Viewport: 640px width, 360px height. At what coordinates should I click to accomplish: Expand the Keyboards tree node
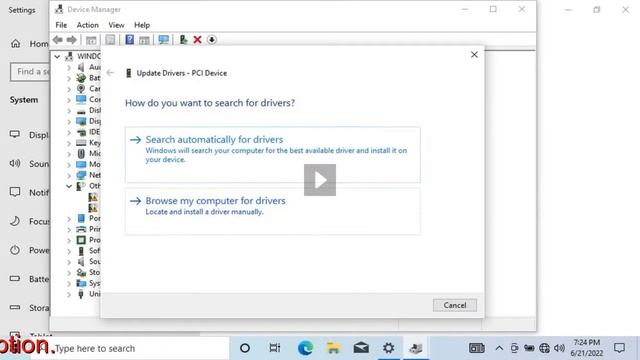(x=69, y=143)
